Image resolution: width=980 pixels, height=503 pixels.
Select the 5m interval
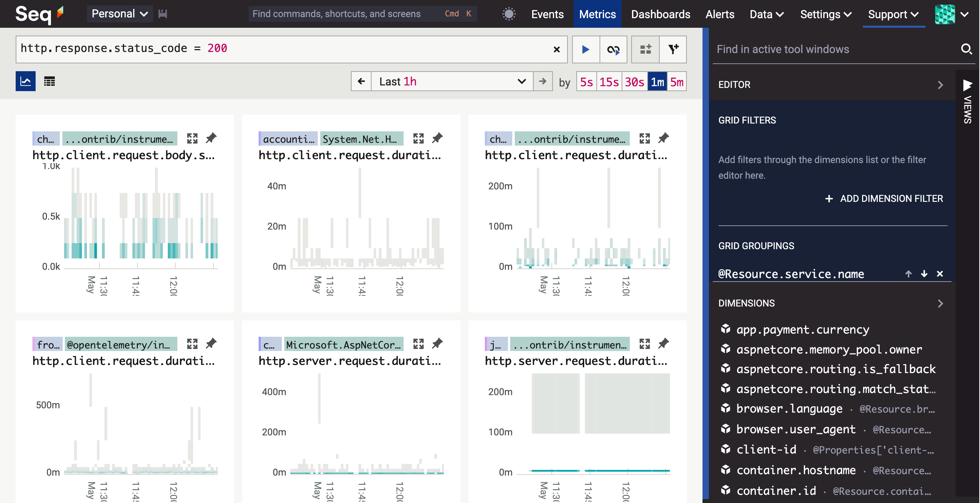[x=676, y=82]
